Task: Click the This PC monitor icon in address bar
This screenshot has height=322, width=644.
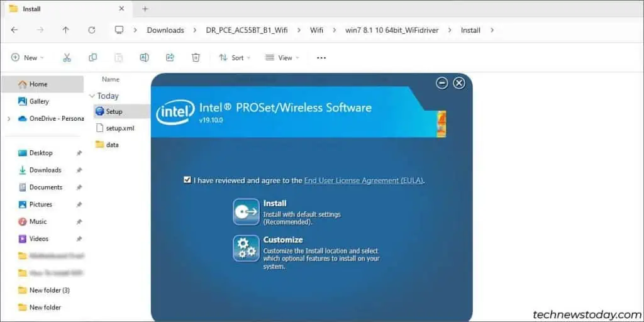Action: pos(119,30)
